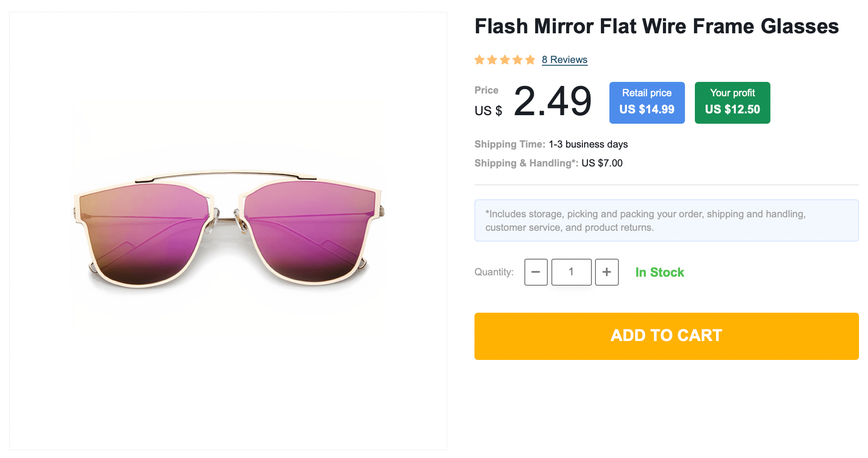Click the Shipping & Handling cost line
Screen dimensions: 868x458
coord(548,163)
